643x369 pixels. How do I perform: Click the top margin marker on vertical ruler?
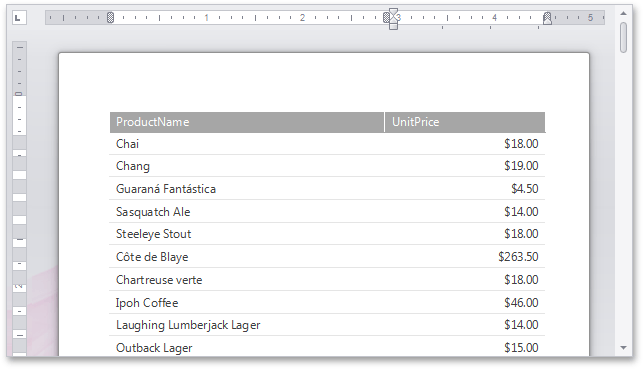(19, 94)
